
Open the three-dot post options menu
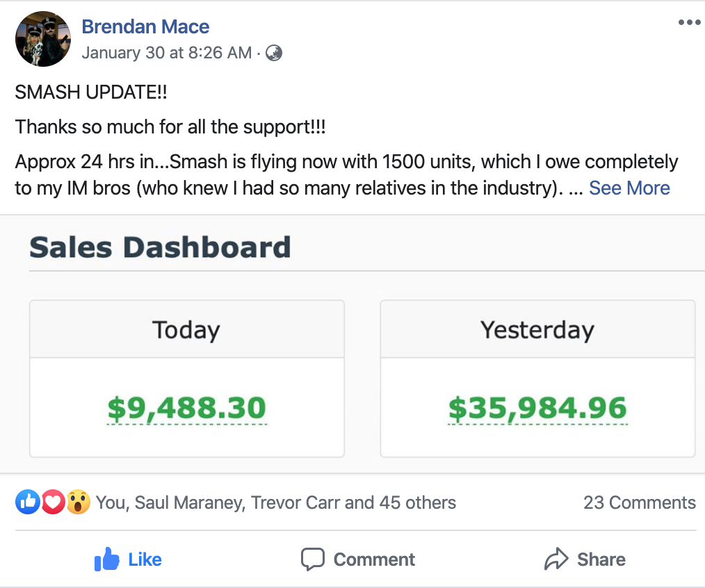click(x=689, y=22)
